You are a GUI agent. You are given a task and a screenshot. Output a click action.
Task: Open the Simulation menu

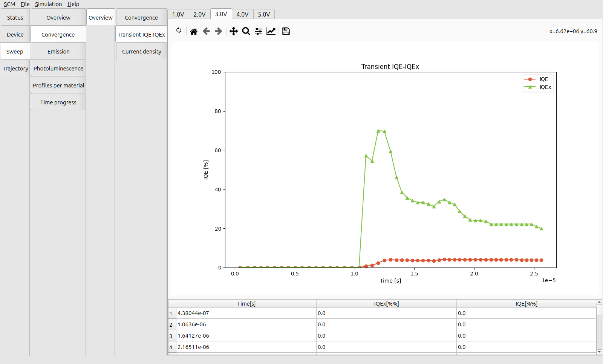click(48, 4)
